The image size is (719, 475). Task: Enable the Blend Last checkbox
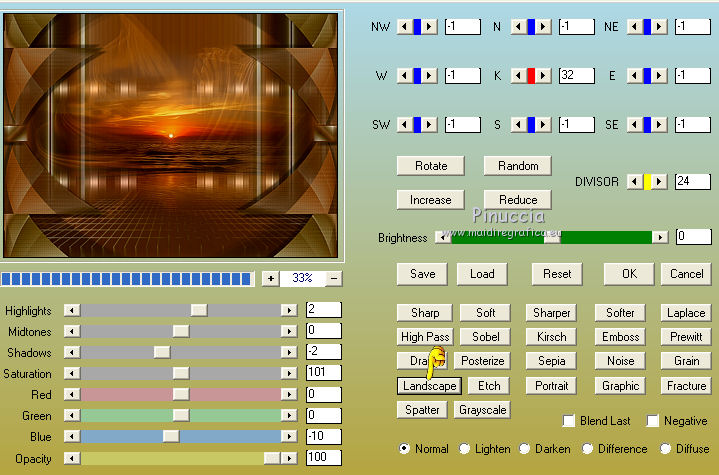coord(569,421)
